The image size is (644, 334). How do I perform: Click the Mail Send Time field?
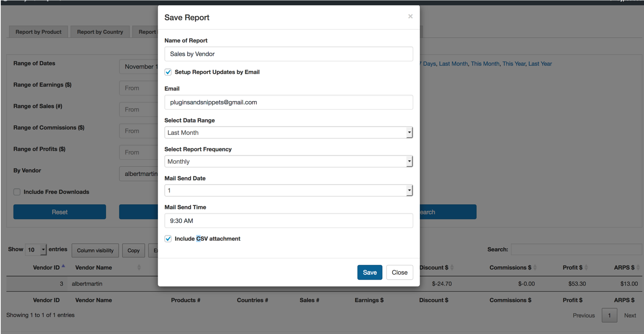(289, 220)
